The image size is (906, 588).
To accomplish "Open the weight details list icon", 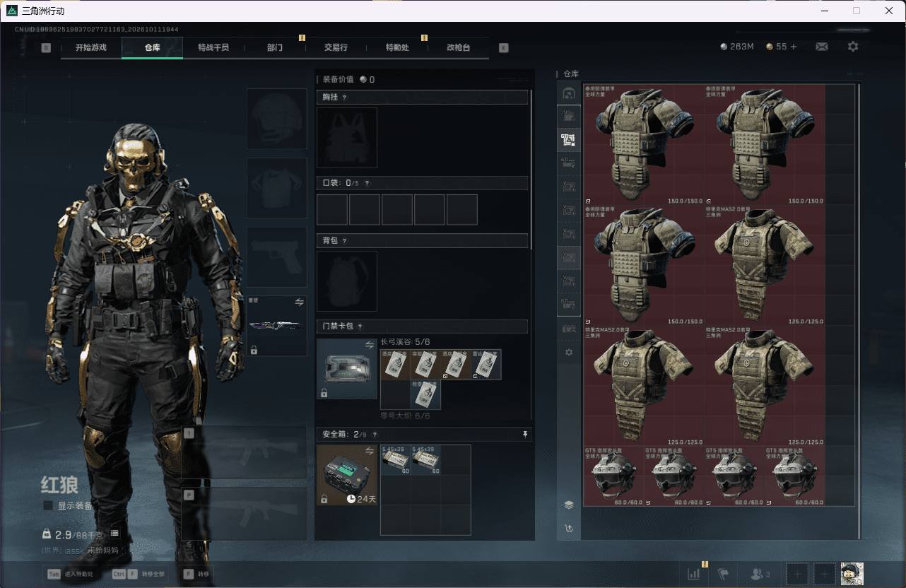I will click(114, 534).
